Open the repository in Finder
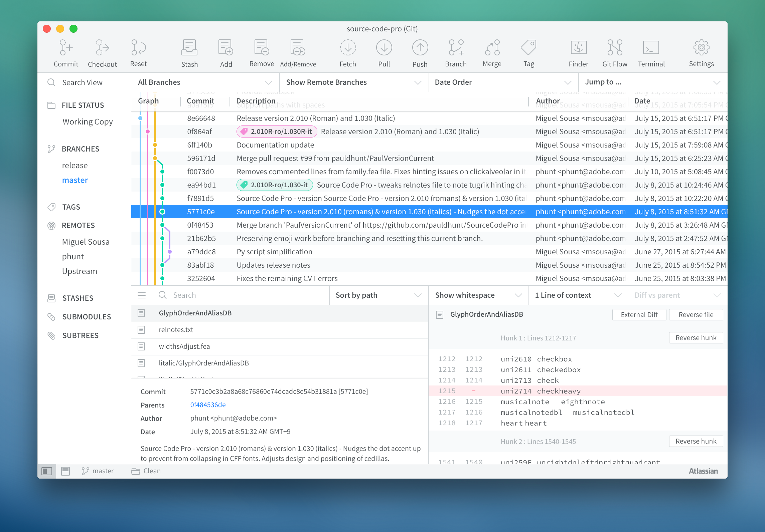The image size is (765, 532). 579,47
